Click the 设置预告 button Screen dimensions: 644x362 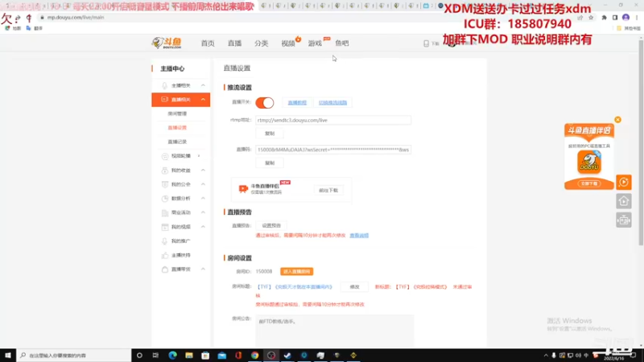click(271, 225)
